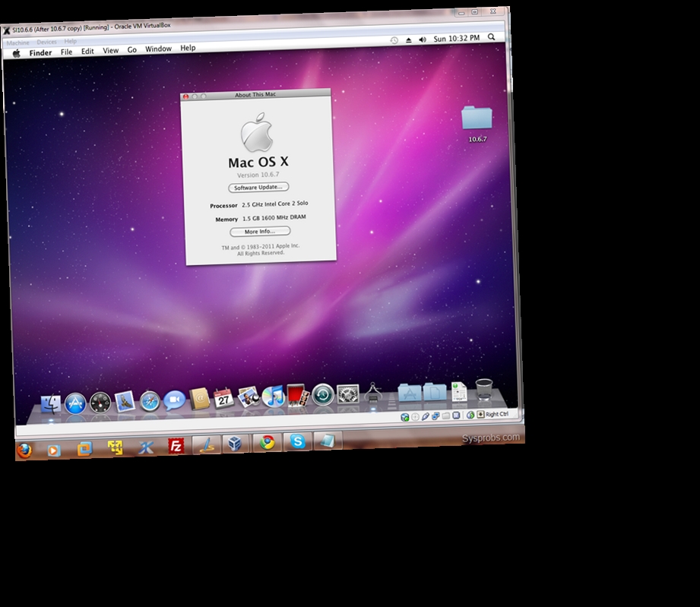
Task: Open the Edit menu
Action: pyautogui.click(x=87, y=52)
